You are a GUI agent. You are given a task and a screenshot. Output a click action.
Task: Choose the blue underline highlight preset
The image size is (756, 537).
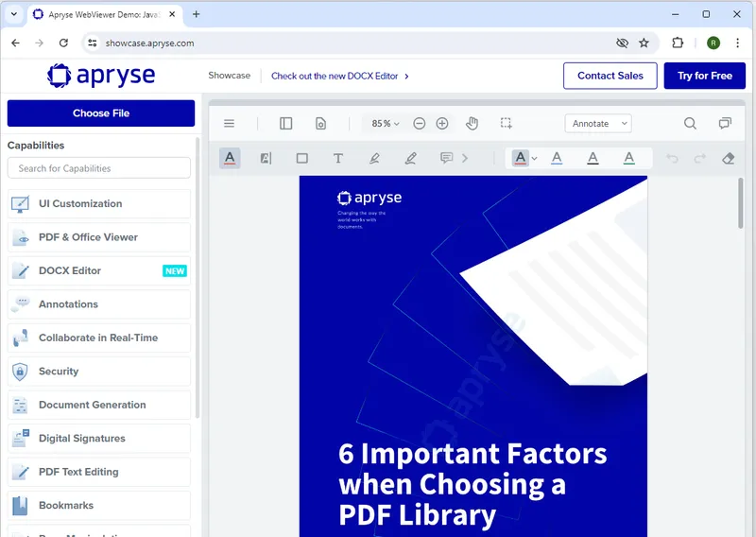557,158
